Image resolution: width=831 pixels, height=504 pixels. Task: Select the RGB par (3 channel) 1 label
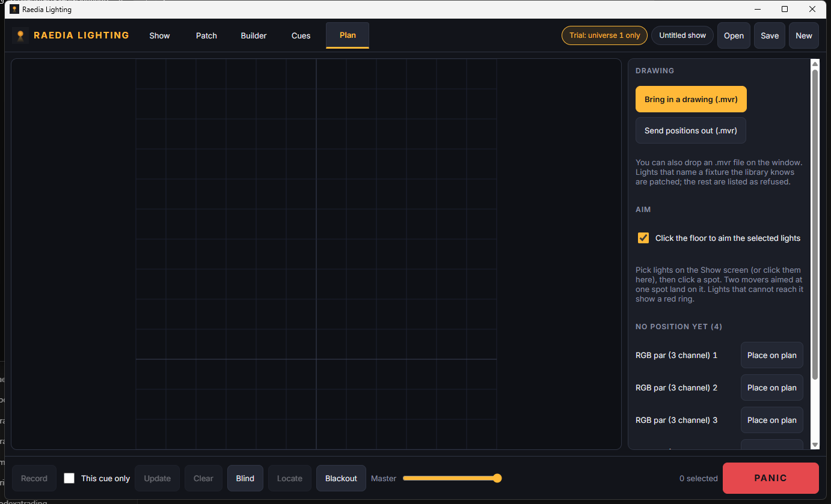[x=676, y=355]
